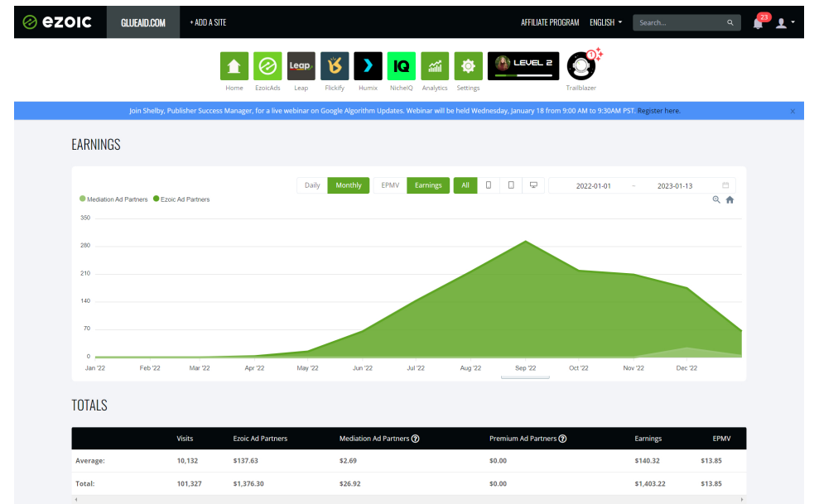Show EPMV on the chart
This screenshot has width=819, height=504.
click(x=390, y=185)
